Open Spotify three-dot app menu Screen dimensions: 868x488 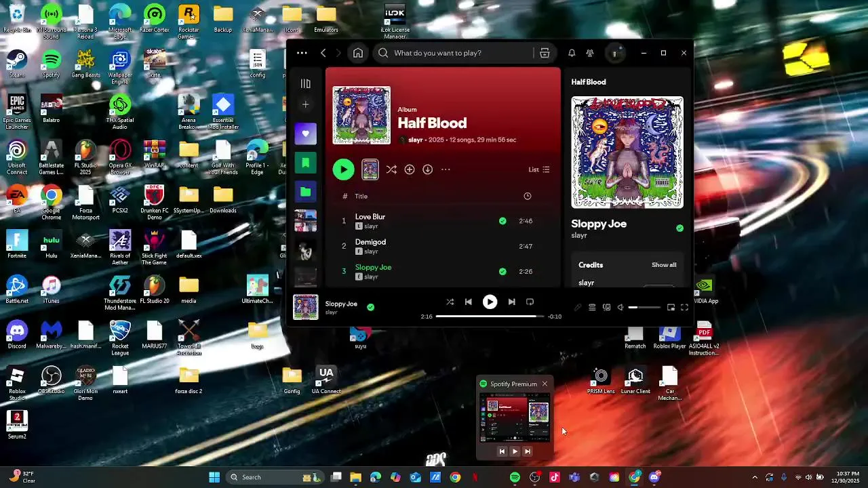coord(302,53)
